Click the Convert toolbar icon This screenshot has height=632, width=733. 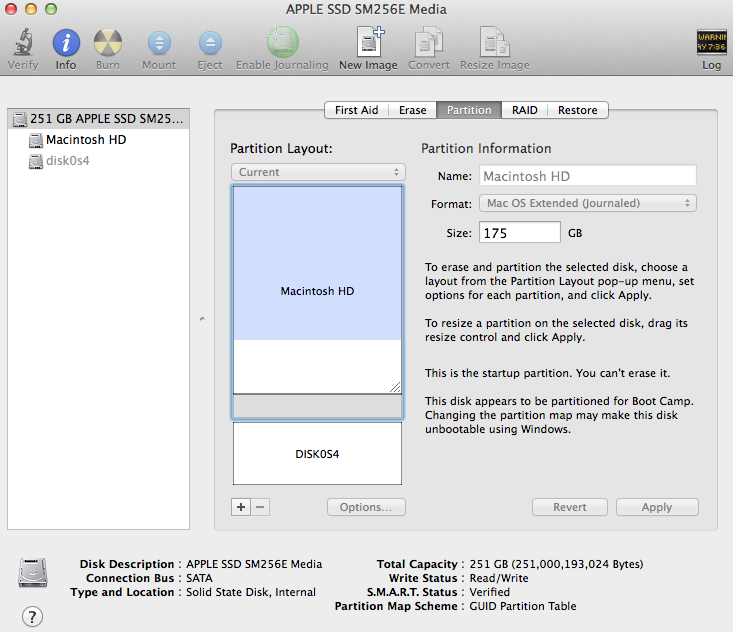point(429,42)
